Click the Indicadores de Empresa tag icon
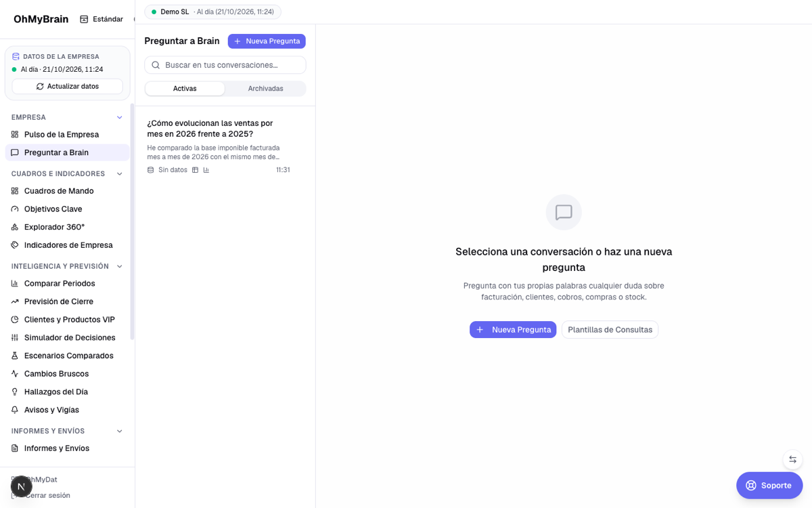812x508 pixels. click(x=15, y=245)
